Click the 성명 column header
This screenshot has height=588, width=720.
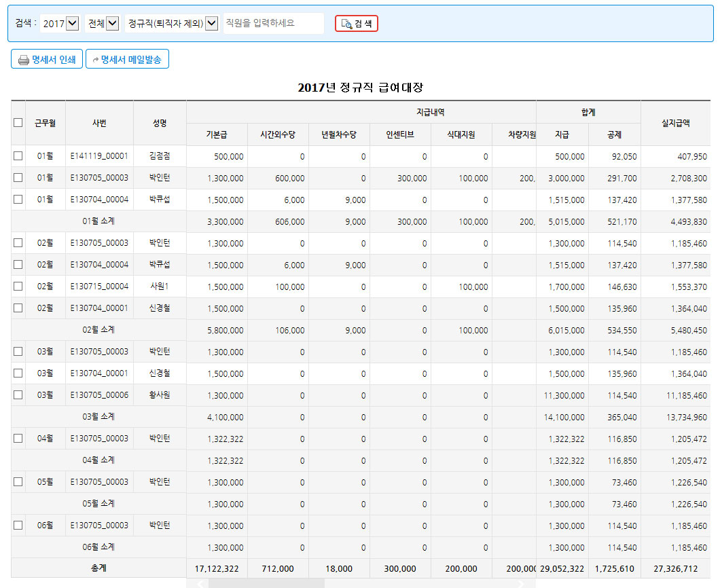(x=160, y=123)
